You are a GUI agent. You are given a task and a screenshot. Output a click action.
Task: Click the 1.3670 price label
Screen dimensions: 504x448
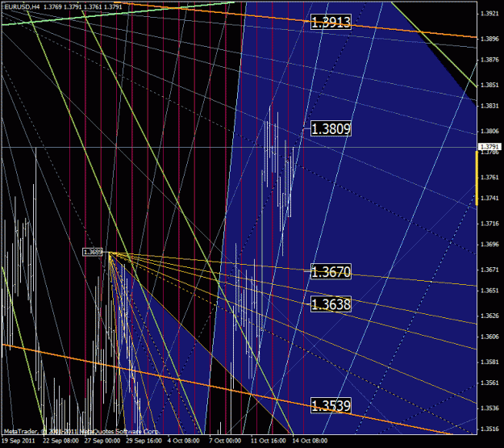click(x=331, y=272)
